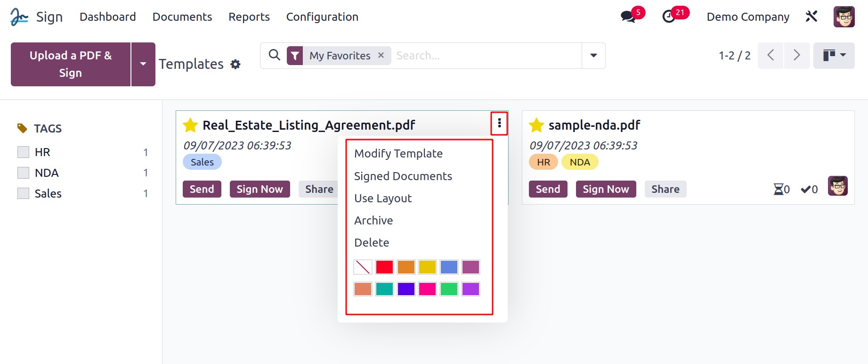868x364 pixels.
Task: Unfavorite the Real_Estate_Listing_Agreement.pdf star
Action: click(190, 125)
